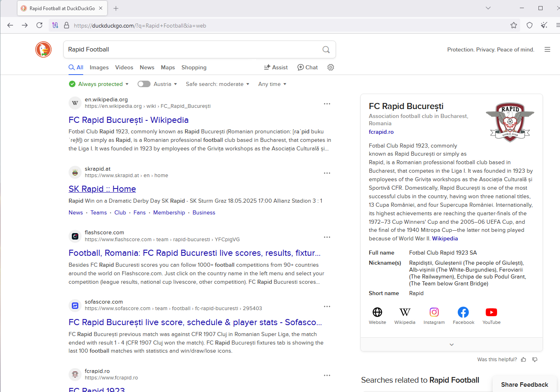The width and height of the screenshot is (560, 392).
Task: Open FC Rapid YouTube channel
Action: click(x=491, y=312)
